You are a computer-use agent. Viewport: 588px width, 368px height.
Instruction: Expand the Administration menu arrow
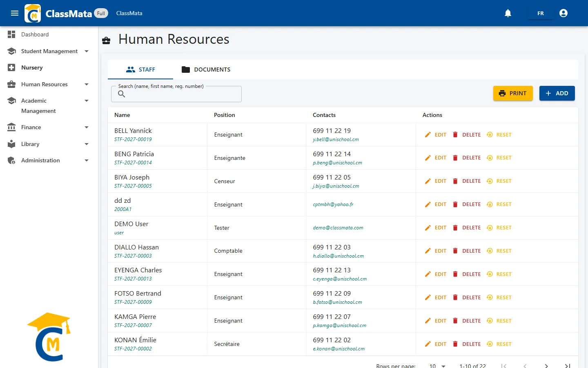(x=87, y=160)
